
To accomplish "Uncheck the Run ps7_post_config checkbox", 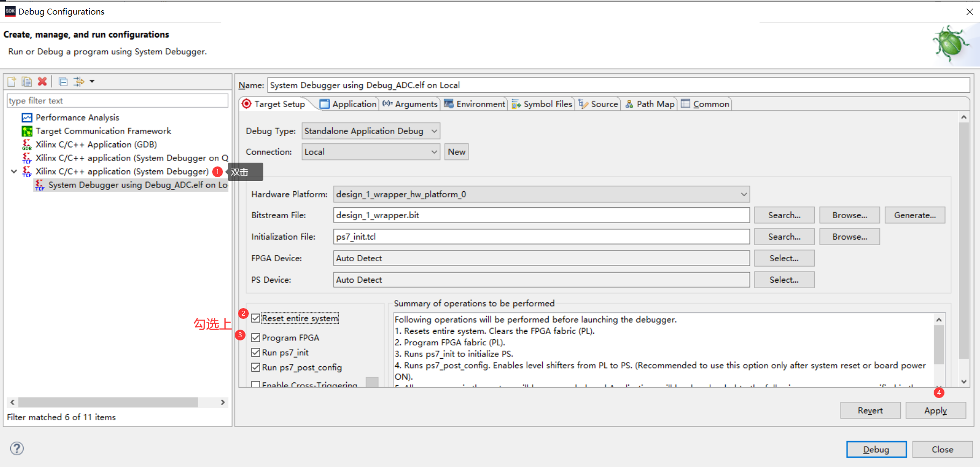I will pyautogui.click(x=256, y=367).
